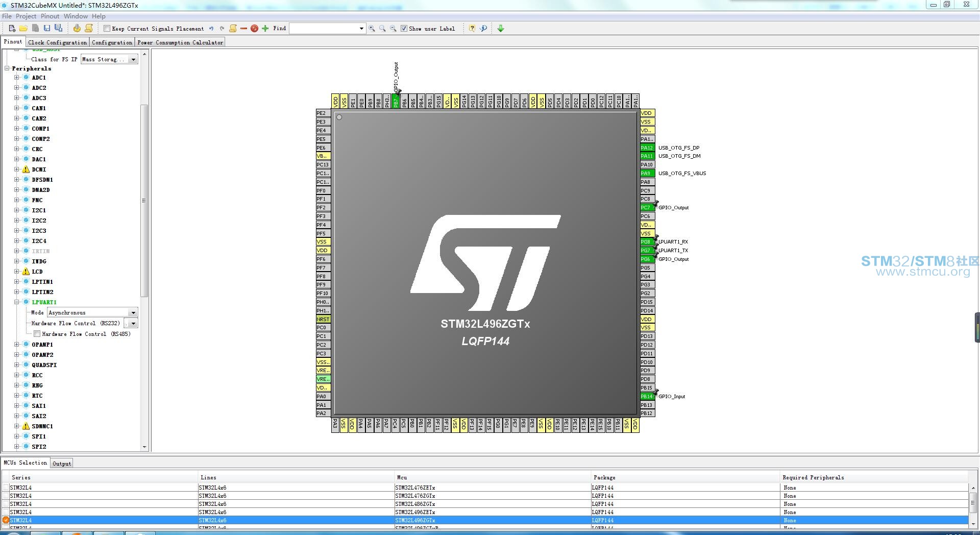Click the Open Project folder icon

[x=23, y=29]
